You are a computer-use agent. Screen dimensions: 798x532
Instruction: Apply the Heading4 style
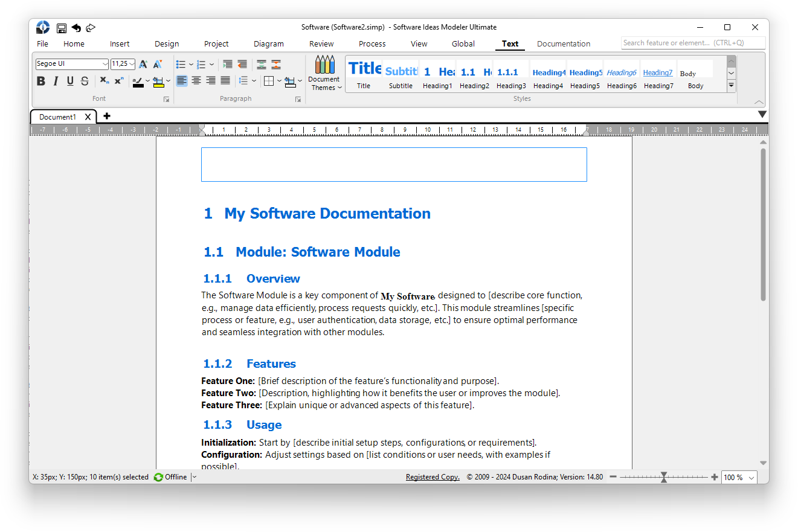(x=549, y=75)
